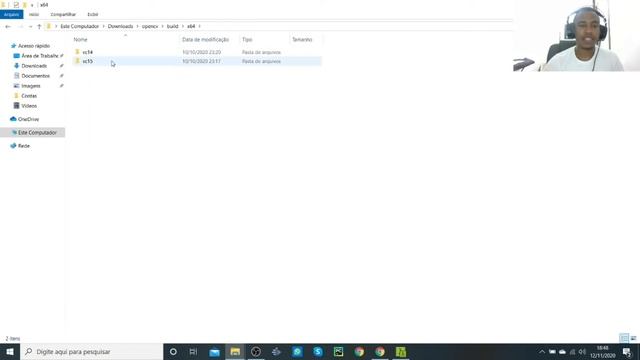Click the vc15 folder icon
This screenshot has height=360, width=640.
(x=78, y=61)
